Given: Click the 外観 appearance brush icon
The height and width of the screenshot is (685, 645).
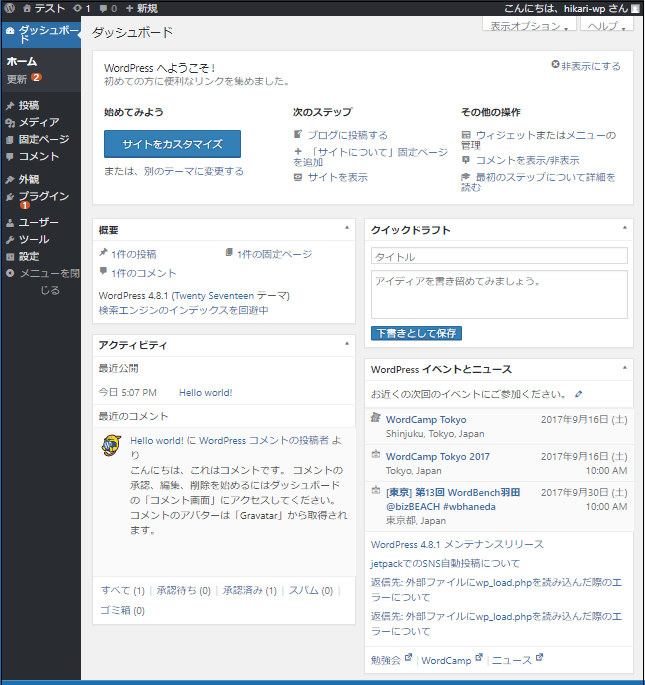Looking at the screenshot, I should pos(10,180).
